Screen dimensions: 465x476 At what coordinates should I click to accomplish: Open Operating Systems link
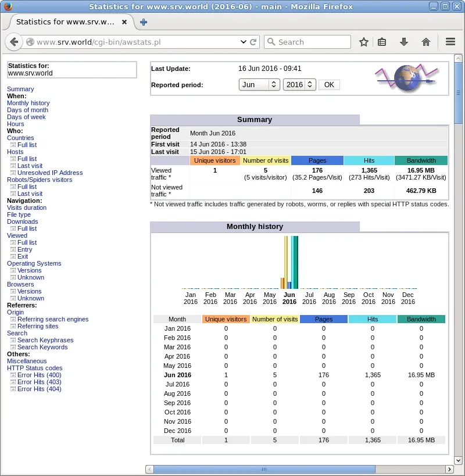34,263
